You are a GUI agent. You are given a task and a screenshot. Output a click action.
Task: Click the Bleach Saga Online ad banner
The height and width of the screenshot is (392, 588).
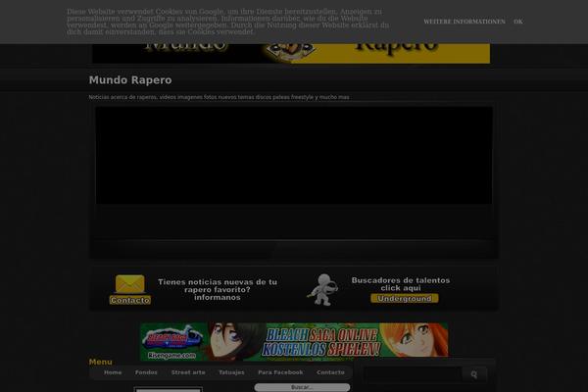point(294,341)
